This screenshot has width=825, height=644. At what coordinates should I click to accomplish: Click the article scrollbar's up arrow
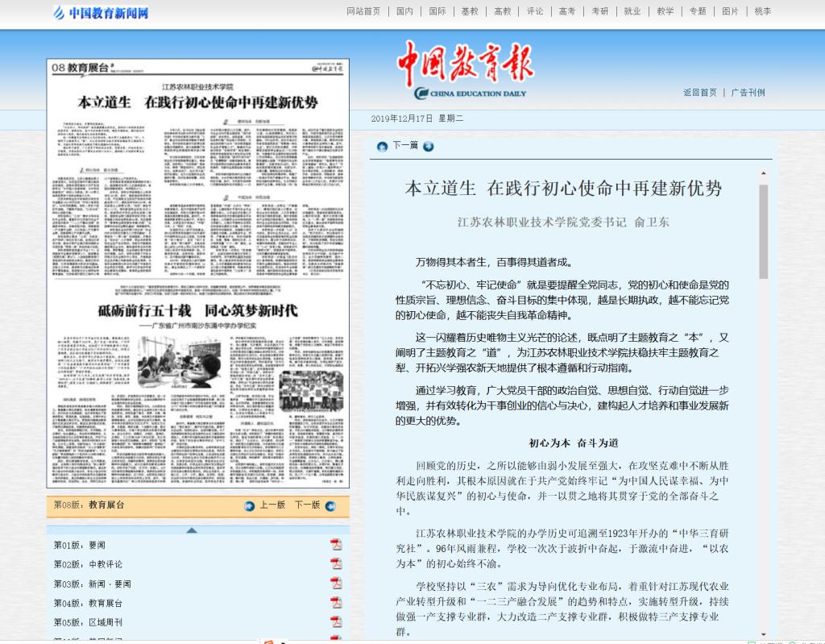763,173
